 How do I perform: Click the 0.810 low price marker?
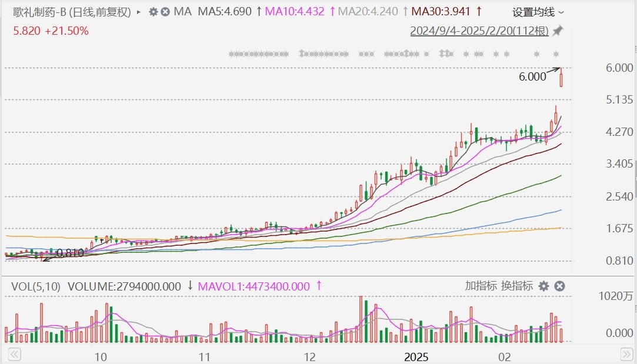tap(69, 253)
